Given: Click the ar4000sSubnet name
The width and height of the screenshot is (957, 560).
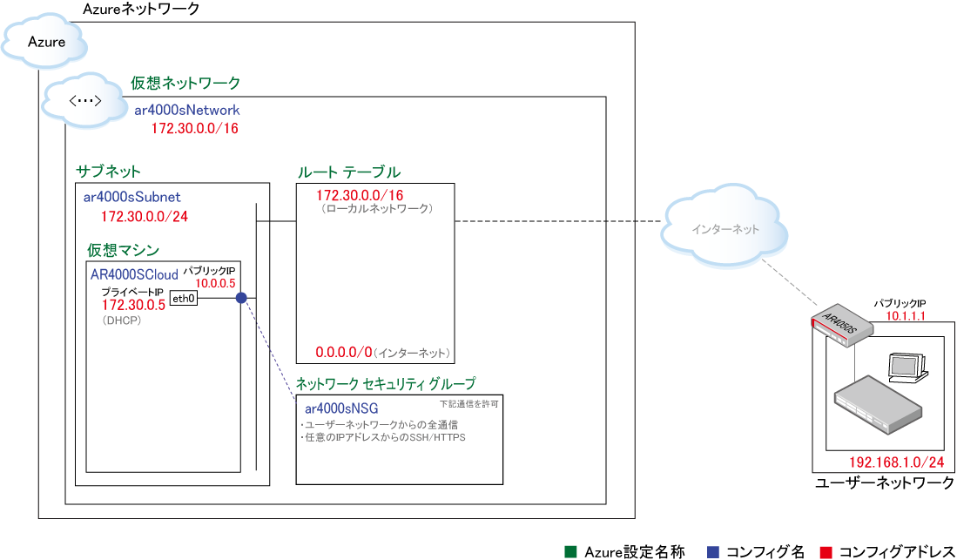Looking at the screenshot, I should coord(131,197).
